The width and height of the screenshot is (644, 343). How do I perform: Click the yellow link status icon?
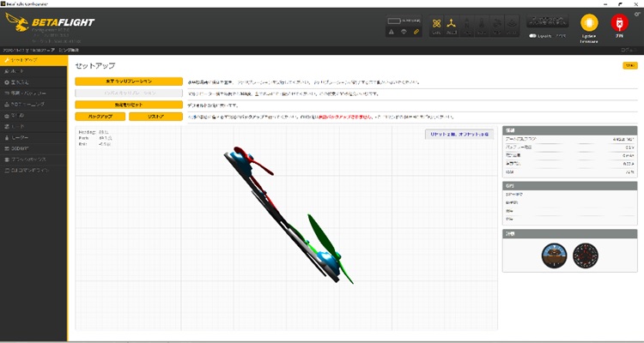click(416, 32)
